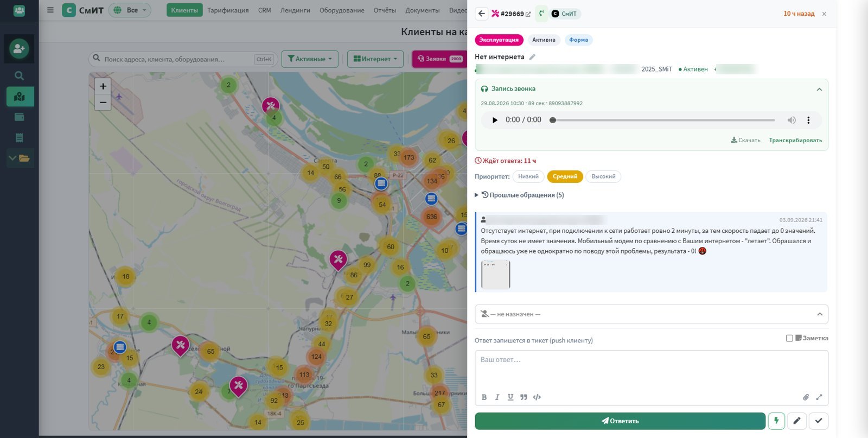Viewport: 868px width, 438px height.
Task: Click the Ответить send button
Action: tap(620, 421)
